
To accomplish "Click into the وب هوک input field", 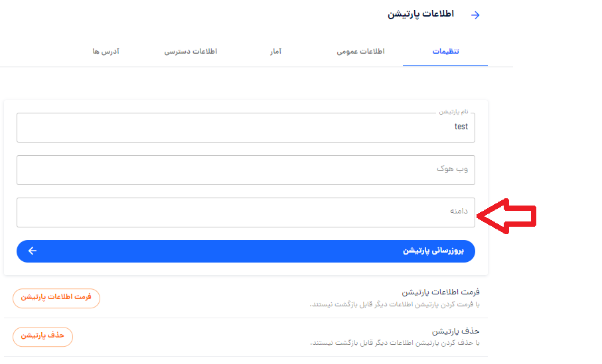I will coord(246,170).
